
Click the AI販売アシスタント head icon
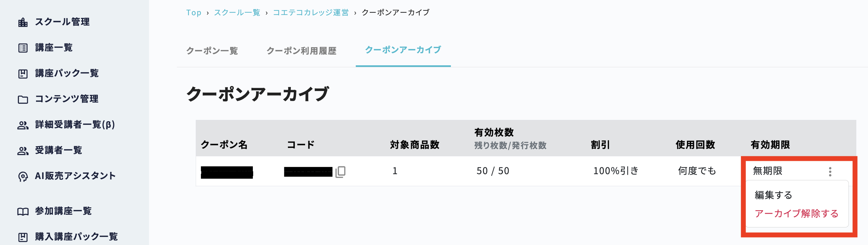[23, 176]
